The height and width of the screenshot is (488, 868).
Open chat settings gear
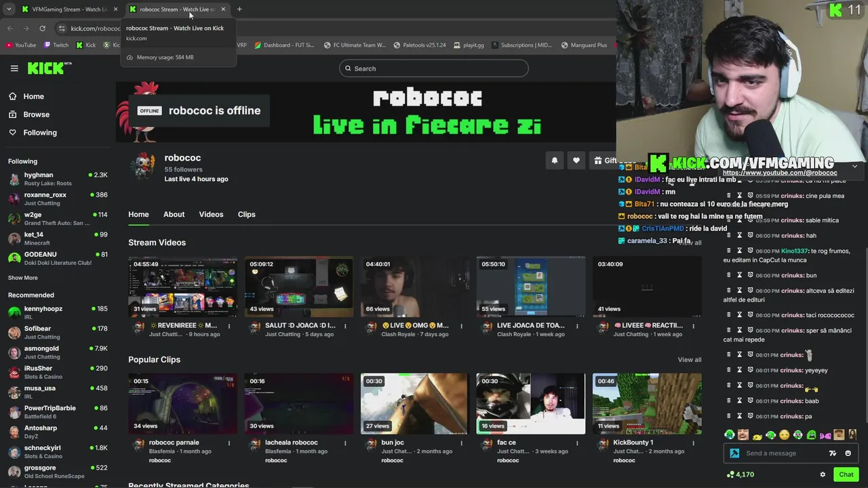pyautogui.click(x=823, y=474)
